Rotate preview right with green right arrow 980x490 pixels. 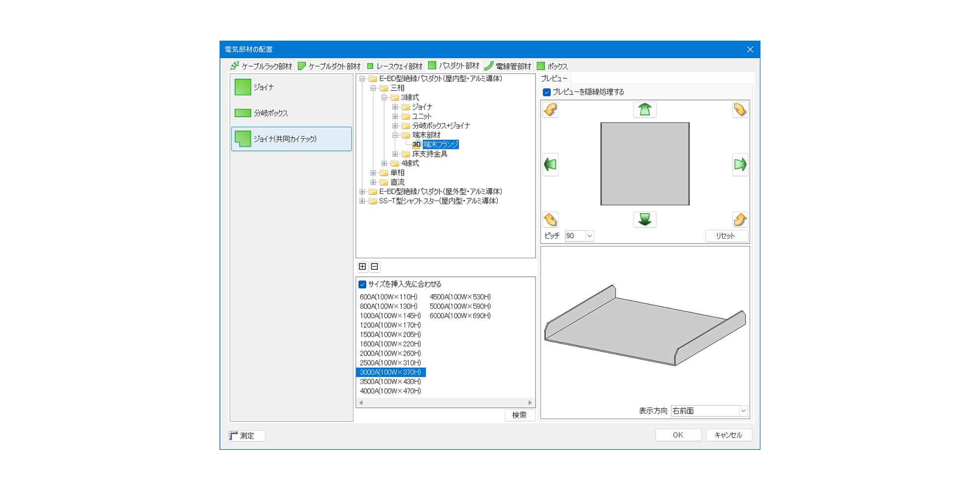tap(740, 165)
